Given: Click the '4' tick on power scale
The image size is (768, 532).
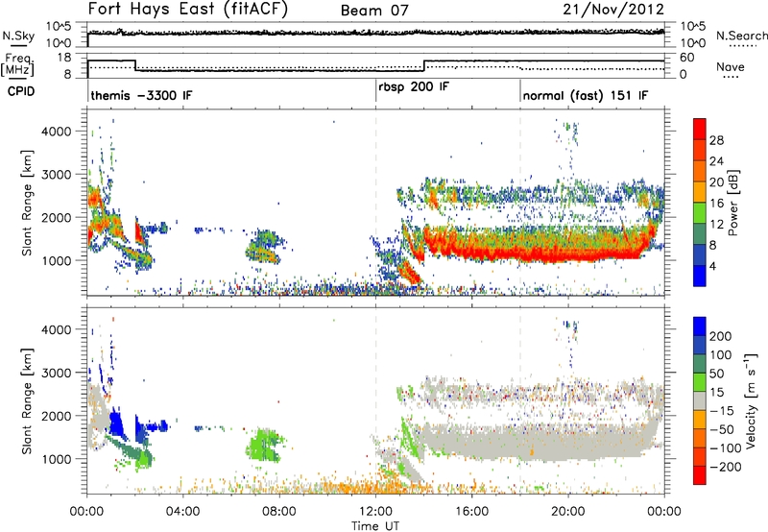Looking at the screenshot, I should tap(712, 266).
